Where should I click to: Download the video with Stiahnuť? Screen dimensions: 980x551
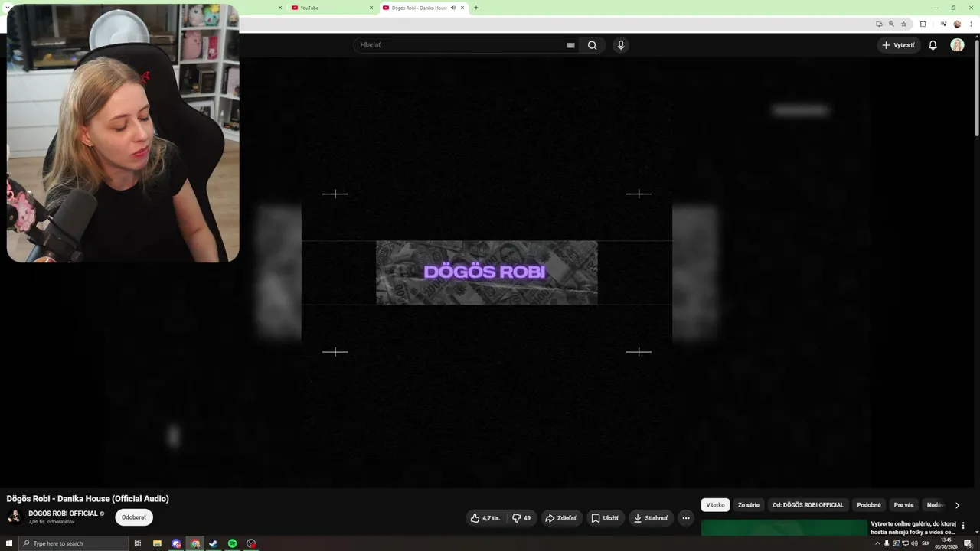click(x=651, y=518)
